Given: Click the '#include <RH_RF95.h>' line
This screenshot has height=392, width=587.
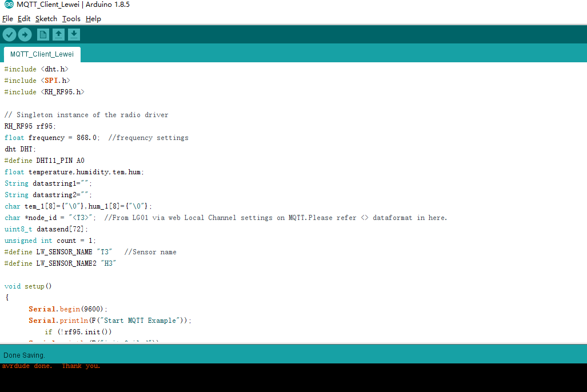Looking at the screenshot, I should 44,92.
